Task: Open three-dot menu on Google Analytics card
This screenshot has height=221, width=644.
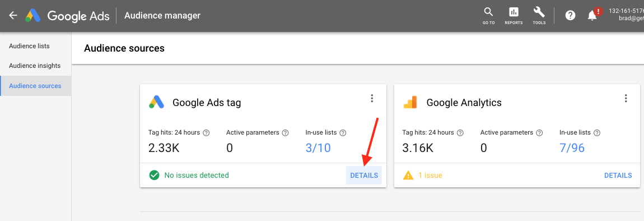Action: (x=626, y=98)
